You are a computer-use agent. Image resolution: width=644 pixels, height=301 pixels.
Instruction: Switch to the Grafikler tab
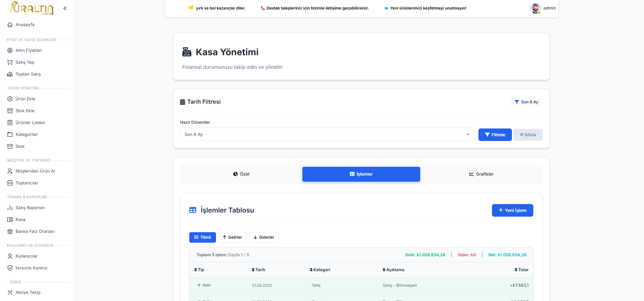pos(481,174)
